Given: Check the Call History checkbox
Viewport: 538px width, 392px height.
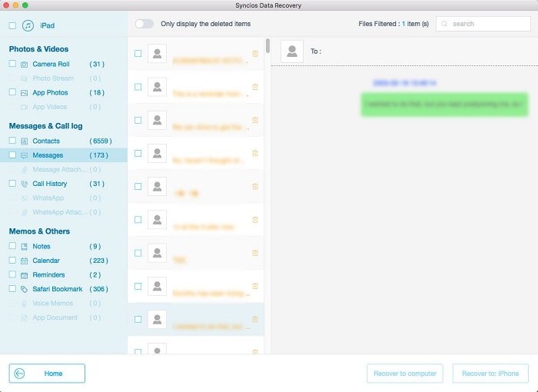Looking at the screenshot, I should [12, 183].
